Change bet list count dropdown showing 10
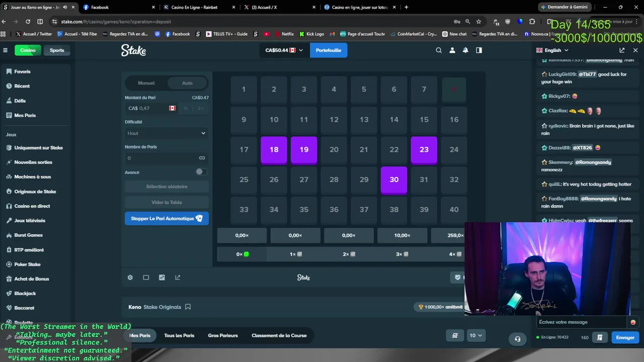Image resolution: width=644 pixels, height=362 pixels. [x=475, y=335]
